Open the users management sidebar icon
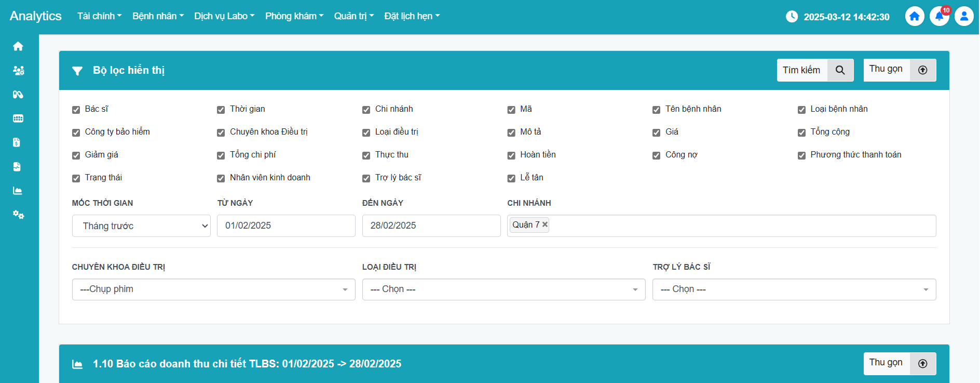980x383 pixels. tap(18, 71)
